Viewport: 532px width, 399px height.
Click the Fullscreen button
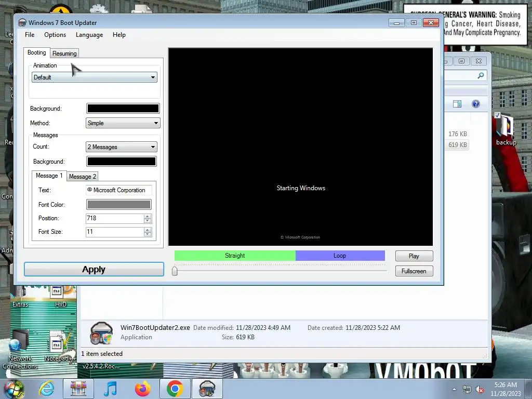(x=414, y=271)
